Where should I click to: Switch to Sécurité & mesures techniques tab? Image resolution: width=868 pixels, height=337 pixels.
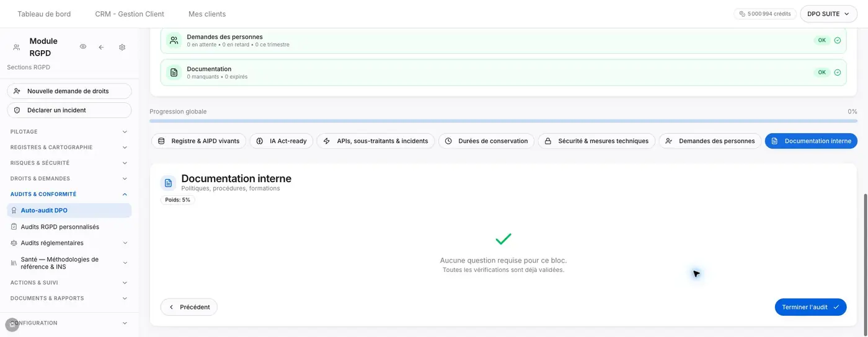pyautogui.click(x=597, y=141)
